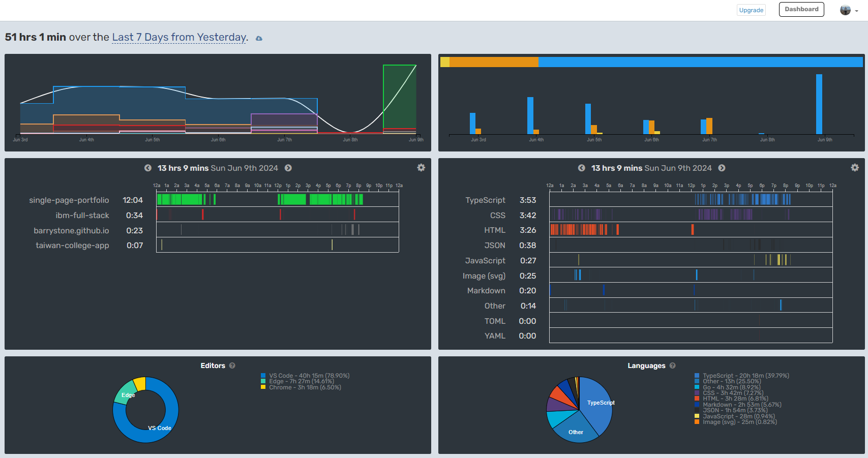The image size is (868, 458).
Task: Open languages timeline settings gear
Action: tap(855, 168)
